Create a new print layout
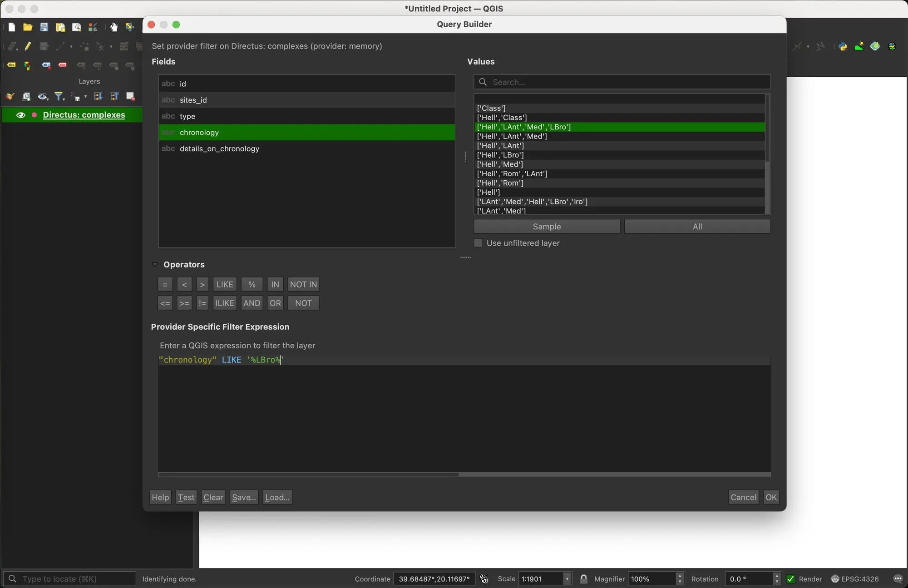Screen dimensions: 908x588 (x=60, y=27)
